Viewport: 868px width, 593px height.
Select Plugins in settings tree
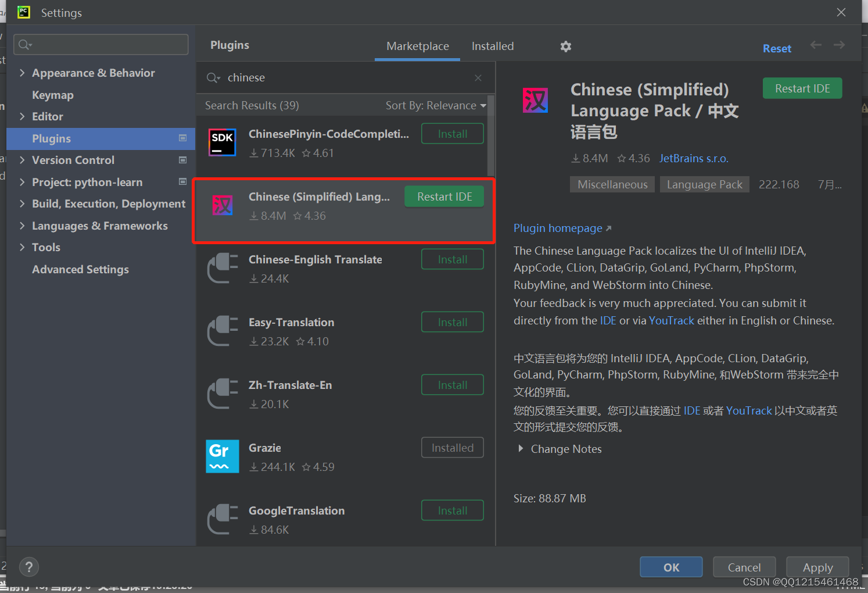point(101,138)
